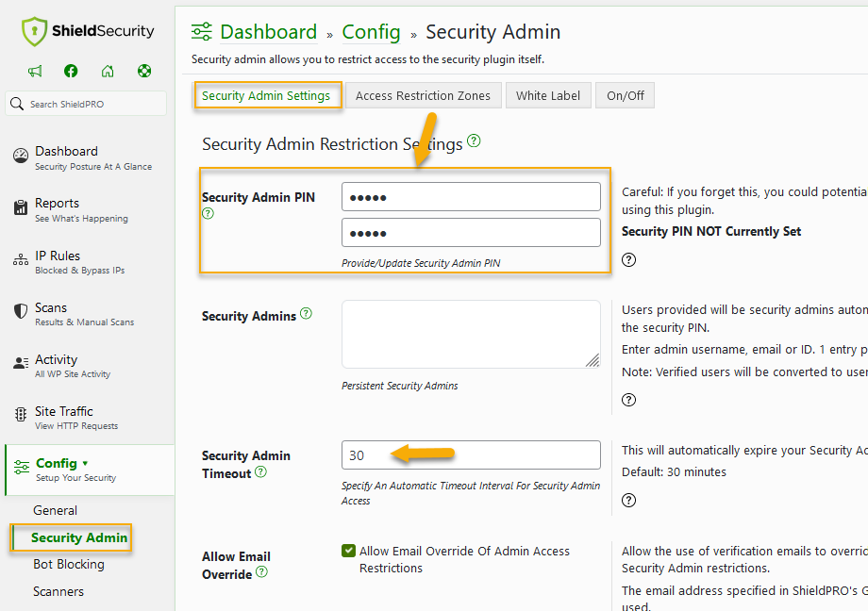Screen dimensions: 868x611
Task: Open the White Label tab
Action: (x=548, y=96)
